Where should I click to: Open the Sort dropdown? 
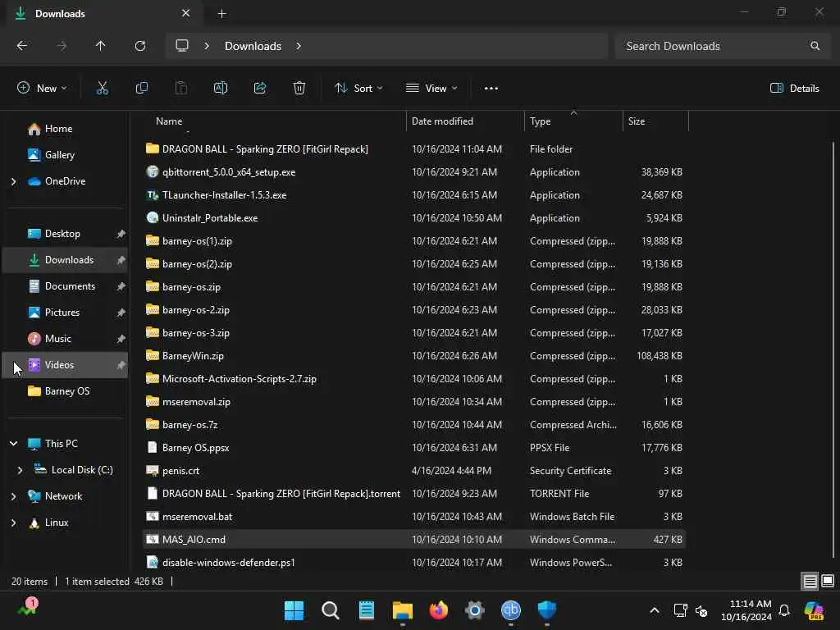pos(358,89)
